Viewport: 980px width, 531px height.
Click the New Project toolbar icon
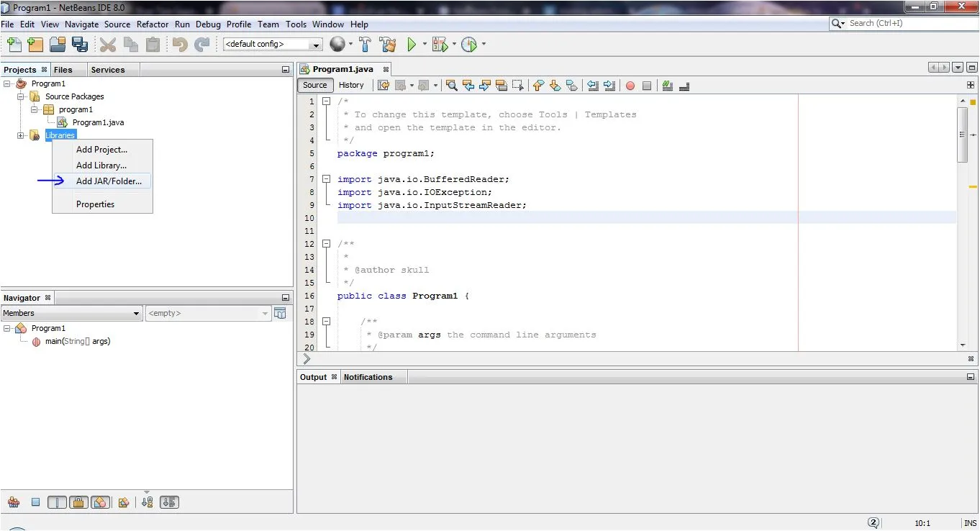[35, 45]
